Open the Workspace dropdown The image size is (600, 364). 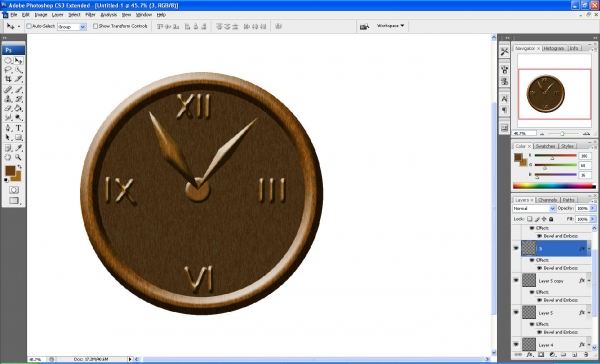click(x=390, y=26)
